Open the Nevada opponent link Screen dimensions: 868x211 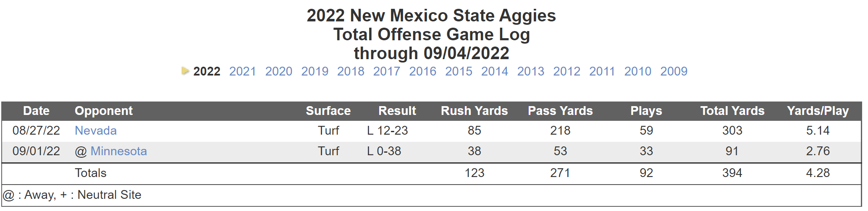(x=96, y=130)
